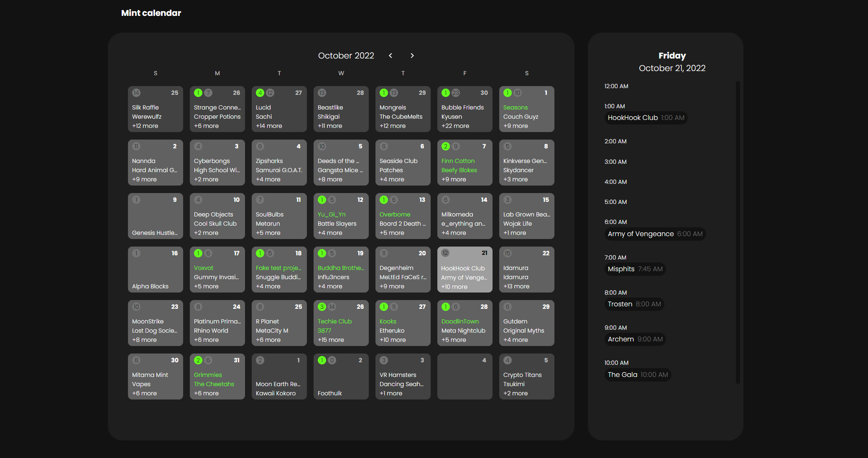Click the gray count badge on October 21
Screen dimensions: 868x458
pos(445,253)
